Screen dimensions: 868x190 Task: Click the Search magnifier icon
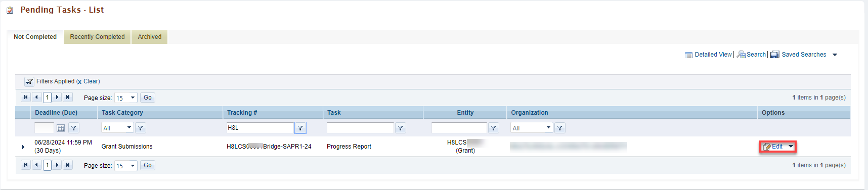[x=741, y=55]
